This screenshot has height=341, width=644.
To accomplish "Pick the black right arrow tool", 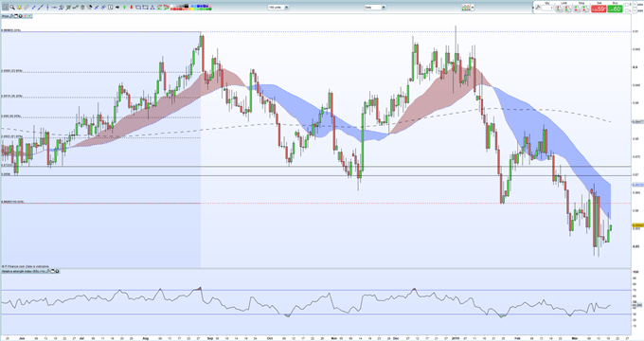I will point(117,8).
